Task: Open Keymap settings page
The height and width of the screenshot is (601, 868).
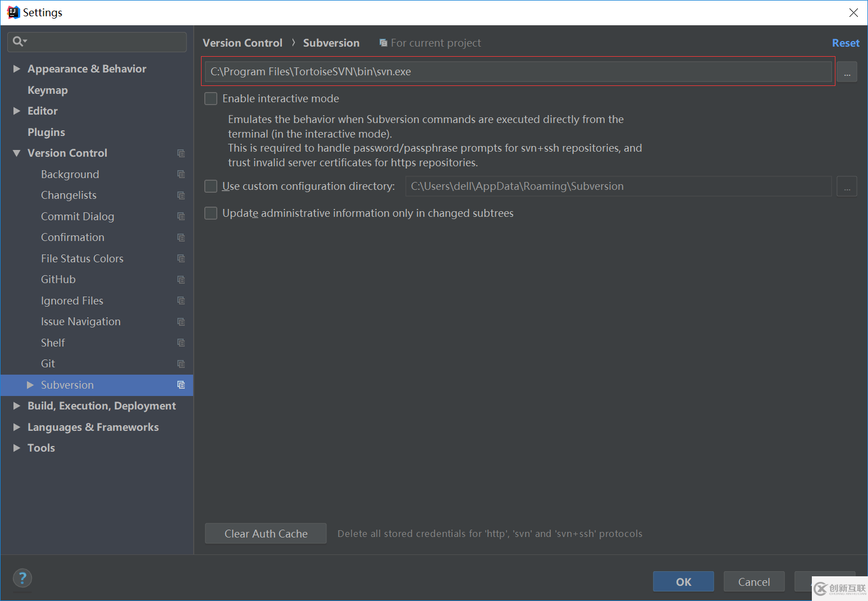Action: coord(48,90)
